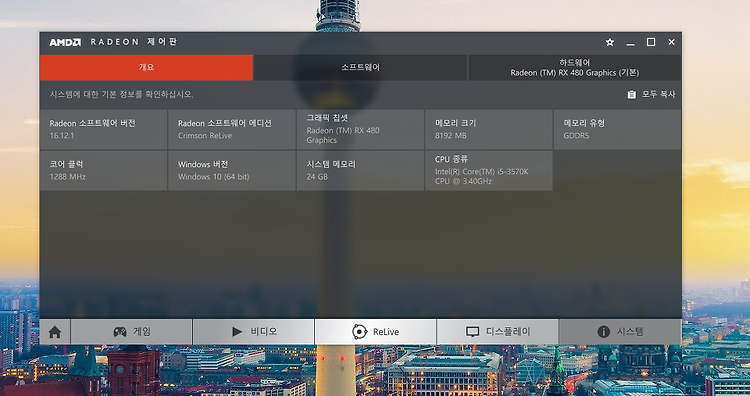Open the 하드웨어 Radeon RX 480 Graphics tab
The width and height of the screenshot is (750, 396).
(574, 67)
